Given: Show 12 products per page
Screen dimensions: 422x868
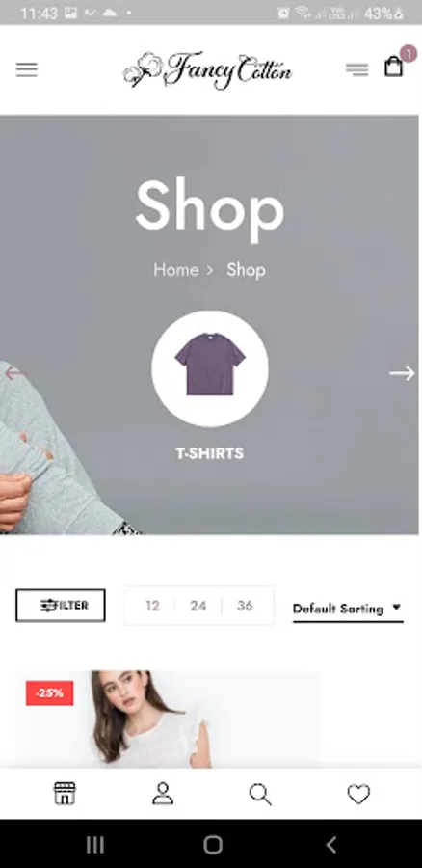Looking at the screenshot, I should (x=152, y=606).
